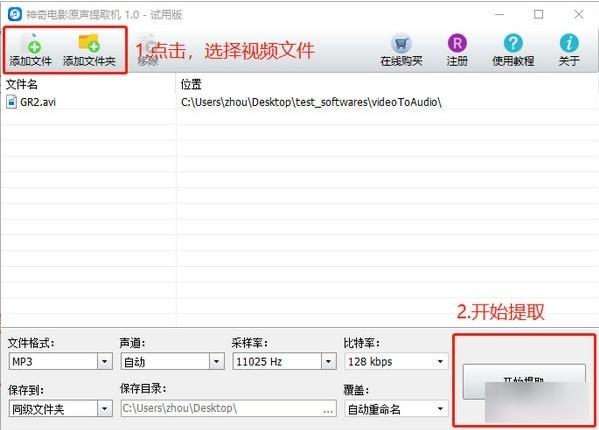
Task: Open the 比特率 128 kbps dropdown
Action: pyautogui.click(x=440, y=361)
